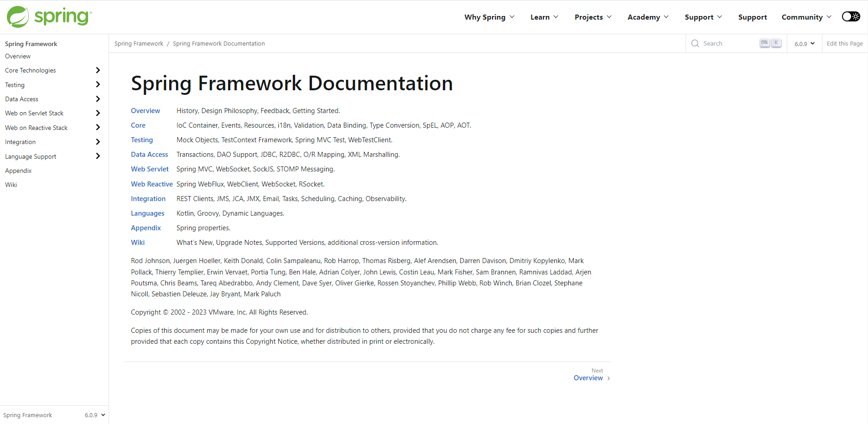The height and width of the screenshot is (424, 868).
Task: Open the Core link in content
Action: click(138, 125)
